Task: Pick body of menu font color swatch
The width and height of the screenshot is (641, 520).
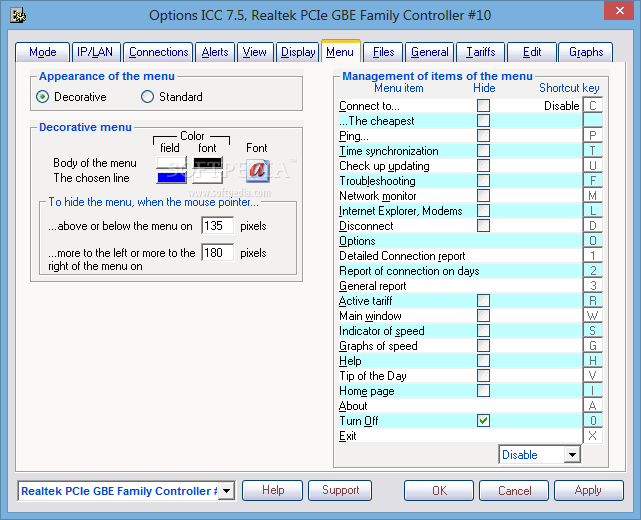Action: (x=208, y=163)
